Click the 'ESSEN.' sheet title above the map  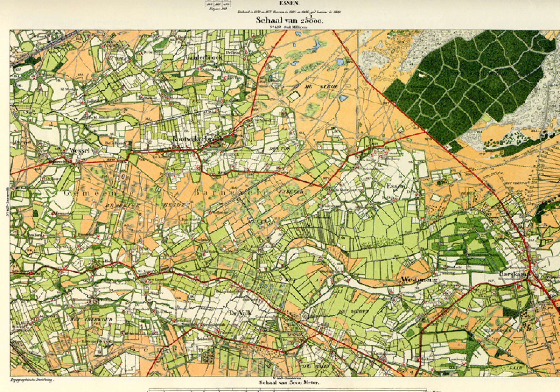point(290,4)
